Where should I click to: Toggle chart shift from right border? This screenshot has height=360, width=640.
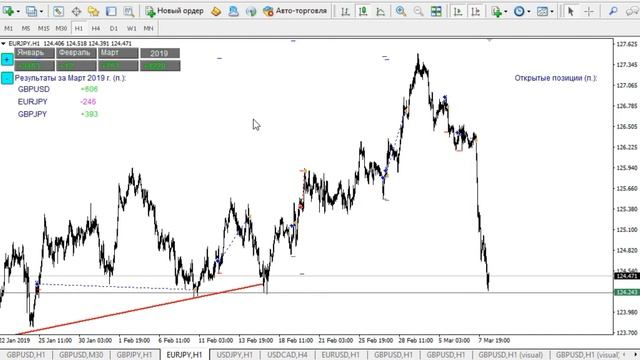pyautogui.click(x=476, y=11)
